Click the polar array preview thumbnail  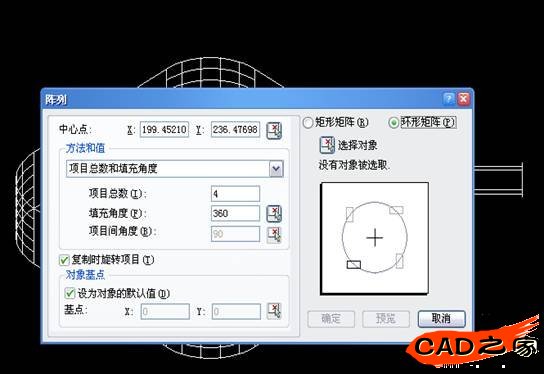(374, 238)
